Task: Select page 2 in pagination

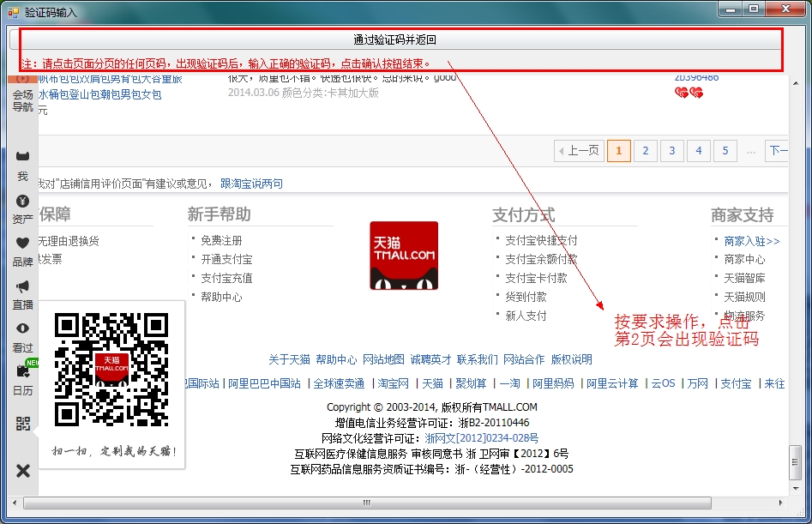Action: (x=646, y=151)
